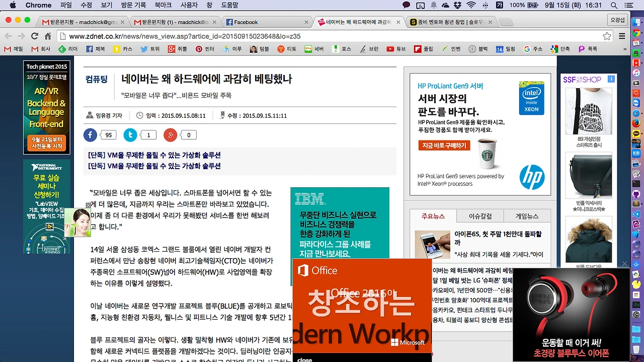Viewport: 644px width, 362px height.
Task: Open the 도움말 menu
Action: coord(229,5)
